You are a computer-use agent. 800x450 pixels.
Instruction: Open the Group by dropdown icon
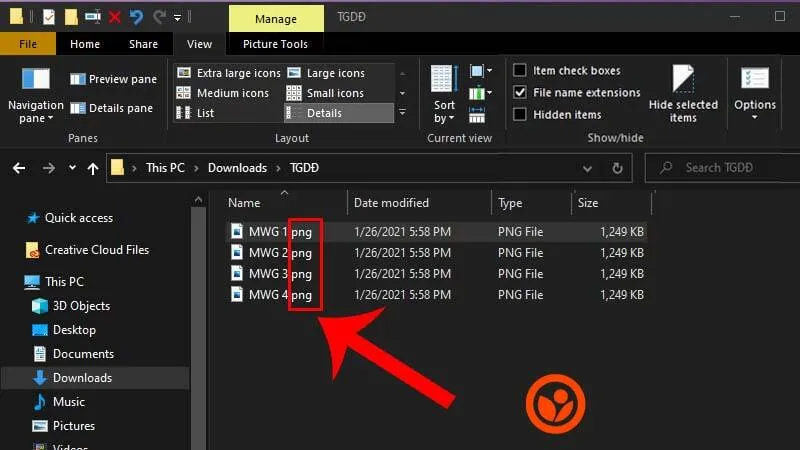point(481,70)
